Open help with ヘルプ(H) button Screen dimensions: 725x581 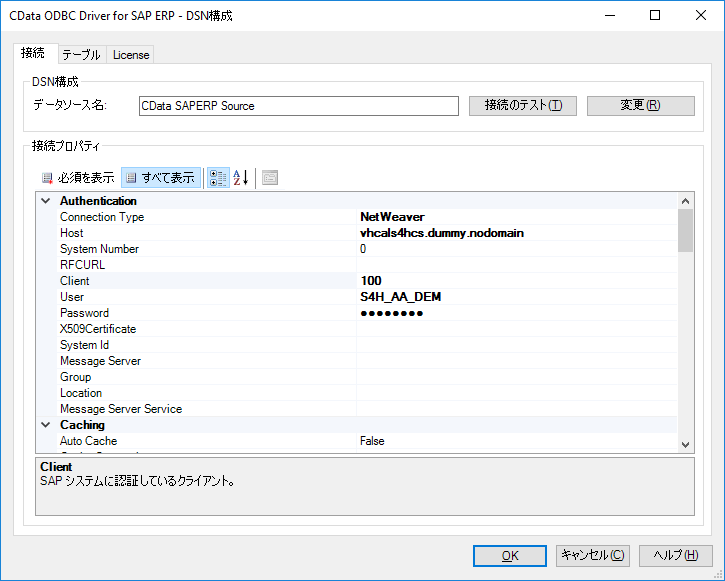point(676,556)
